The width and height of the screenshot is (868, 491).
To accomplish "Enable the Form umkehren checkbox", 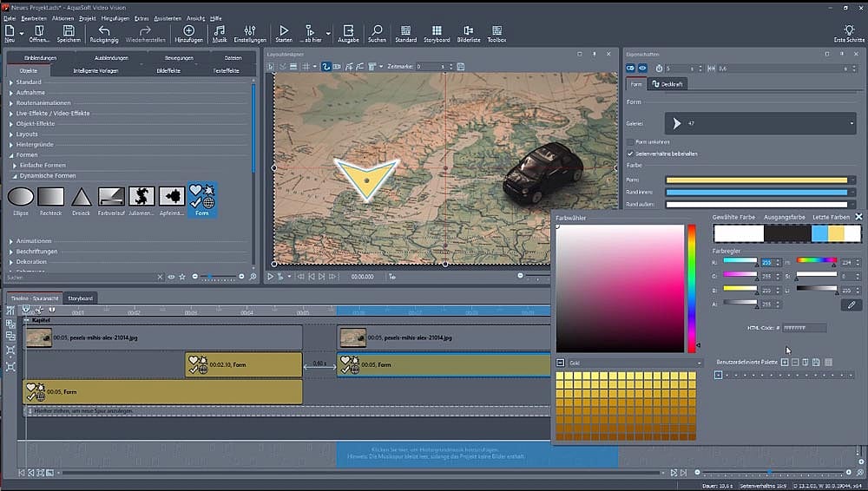I will (x=630, y=142).
